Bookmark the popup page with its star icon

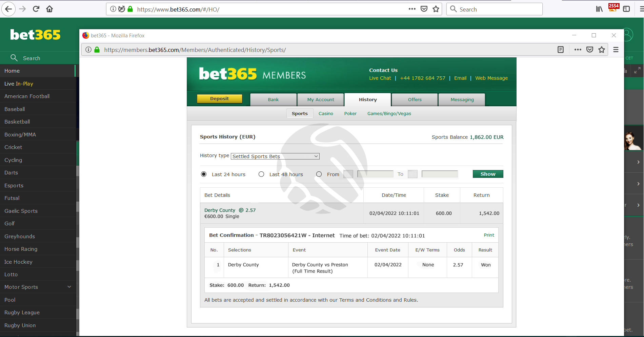pos(602,50)
